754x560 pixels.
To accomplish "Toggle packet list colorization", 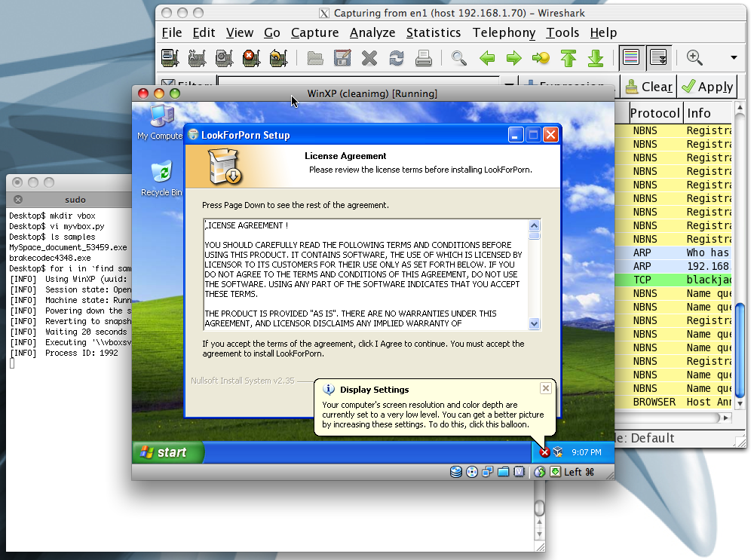I will tap(631, 58).
